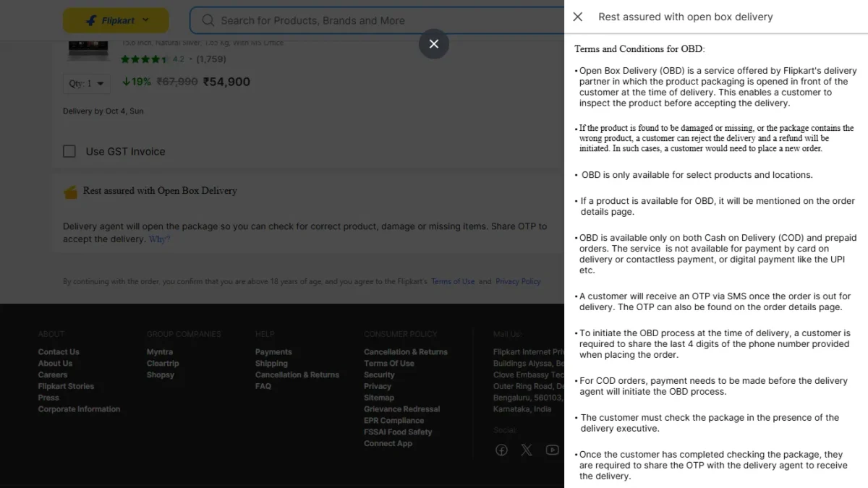Open Flipkart Stories footer link
This screenshot has height=488, width=868.
[66, 386]
